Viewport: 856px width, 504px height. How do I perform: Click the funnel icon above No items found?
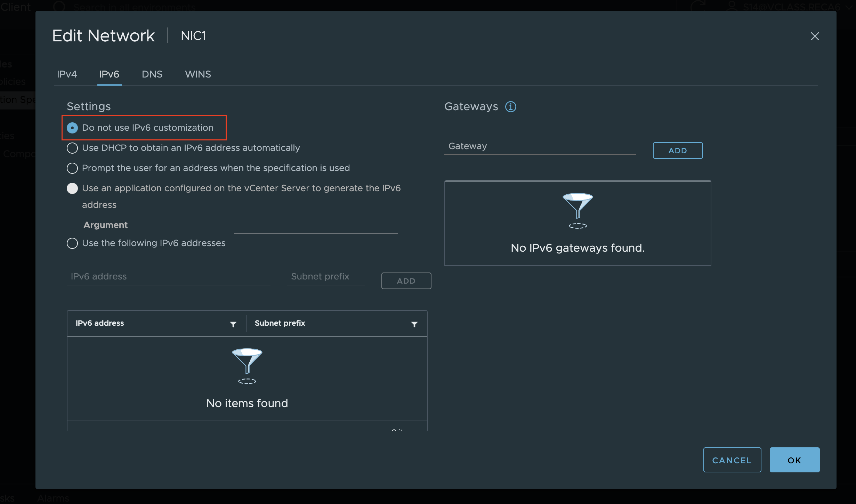pos(247,365)
